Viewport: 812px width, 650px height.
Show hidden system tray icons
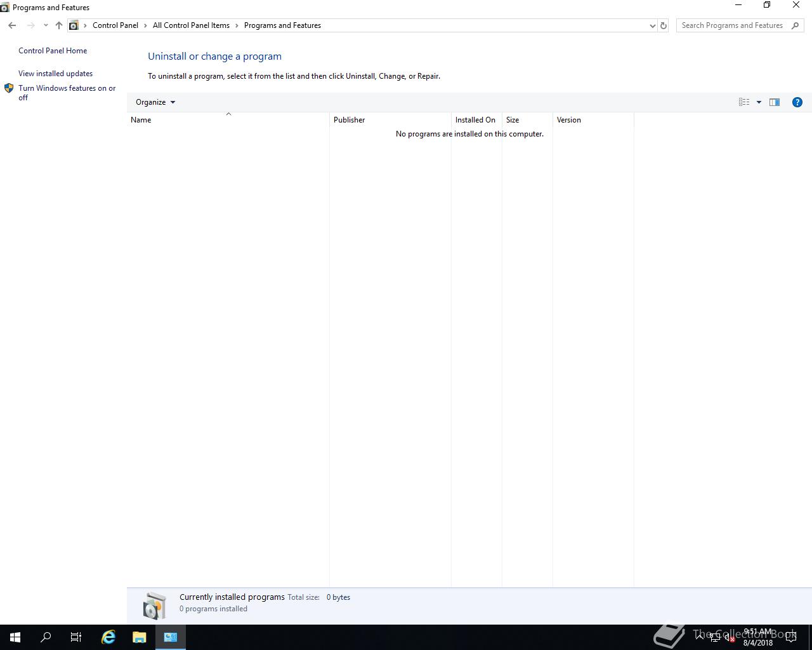point(699,636)
